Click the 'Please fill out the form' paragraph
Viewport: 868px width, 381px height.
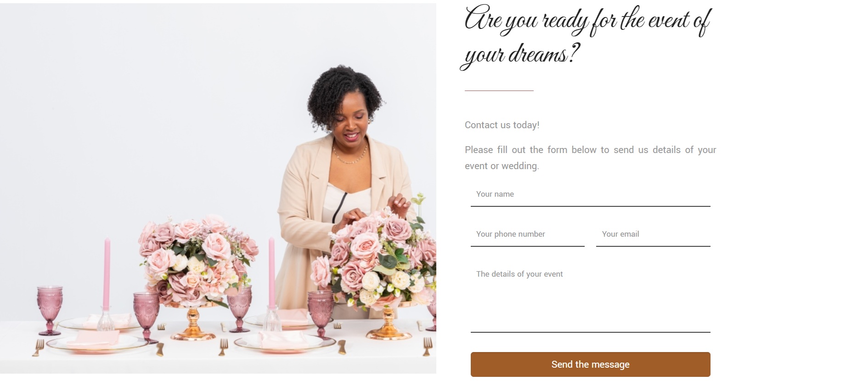(590, 158)
